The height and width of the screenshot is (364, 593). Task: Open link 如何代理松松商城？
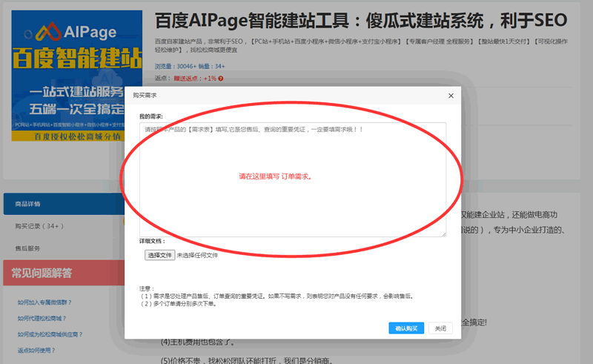pyautogui.click(x=42, y=318)
